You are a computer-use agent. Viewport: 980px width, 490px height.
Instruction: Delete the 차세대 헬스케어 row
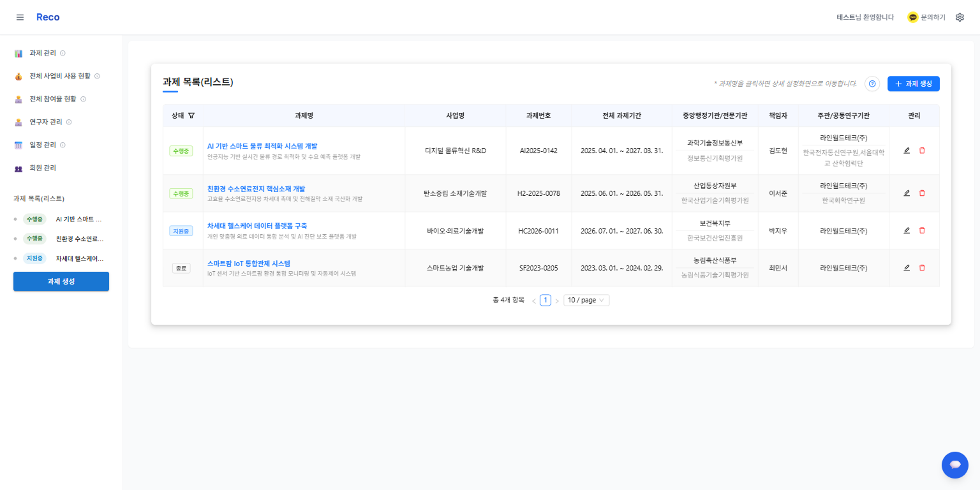(922, 230)
